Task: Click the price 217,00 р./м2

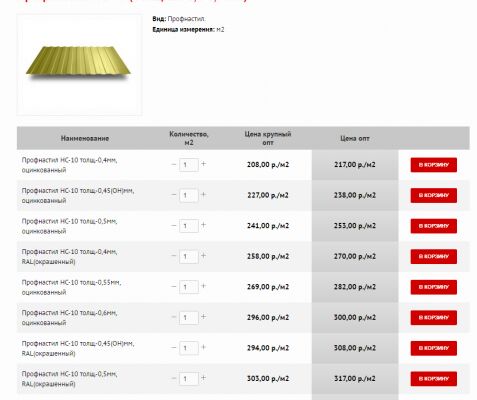Action: click(x=355, y=165)
